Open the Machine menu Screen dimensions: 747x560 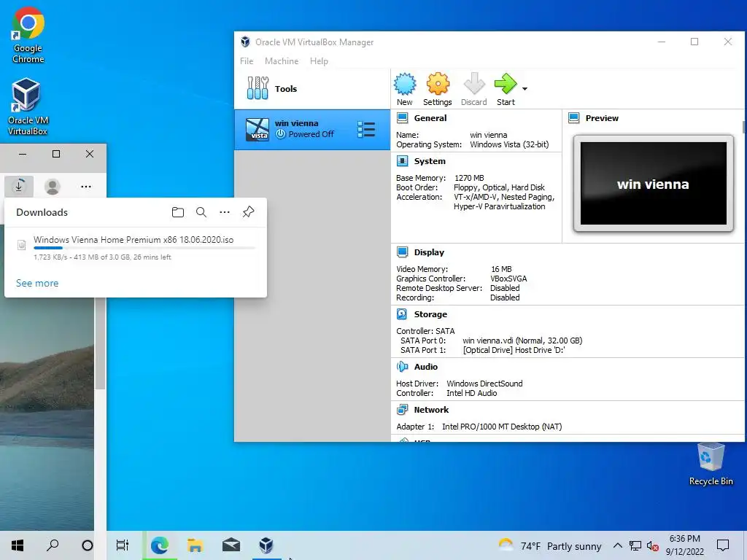[x=282, y=61]
